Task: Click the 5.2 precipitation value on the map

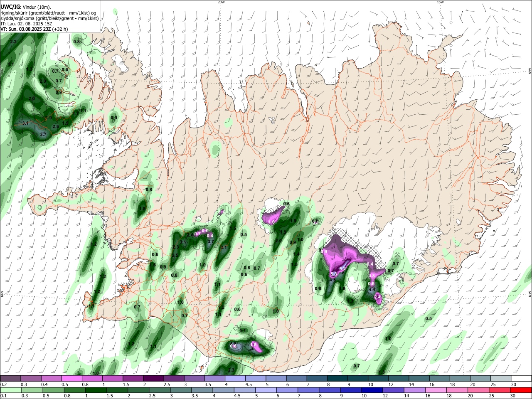Action: pos(342,268)
